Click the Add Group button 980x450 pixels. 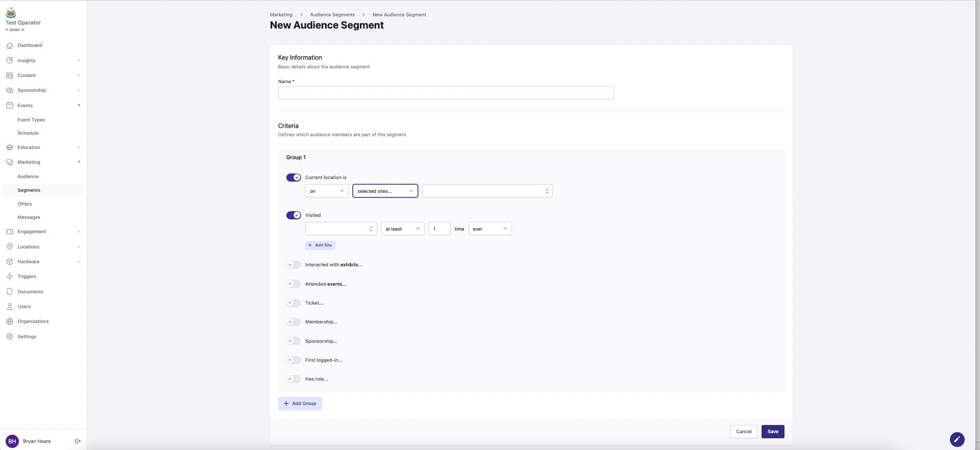(x=300, y=404)
